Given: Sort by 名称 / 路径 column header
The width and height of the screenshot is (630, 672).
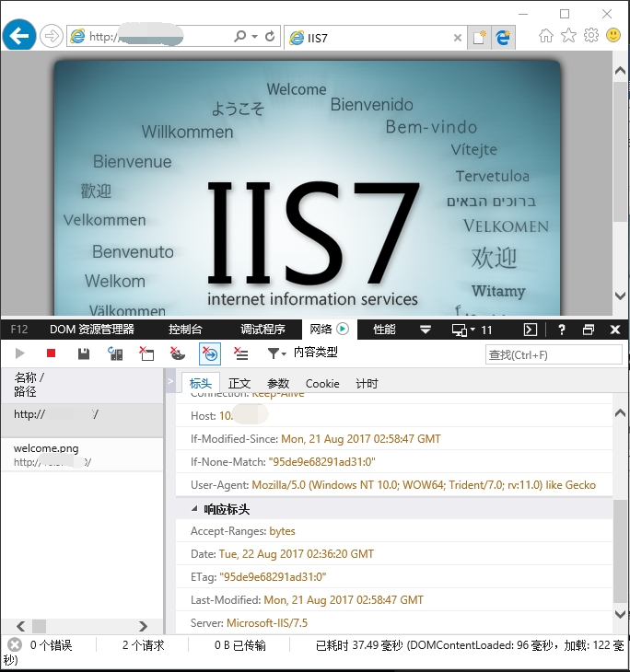Looking at the screenshot, I should (x=81, y=385).
